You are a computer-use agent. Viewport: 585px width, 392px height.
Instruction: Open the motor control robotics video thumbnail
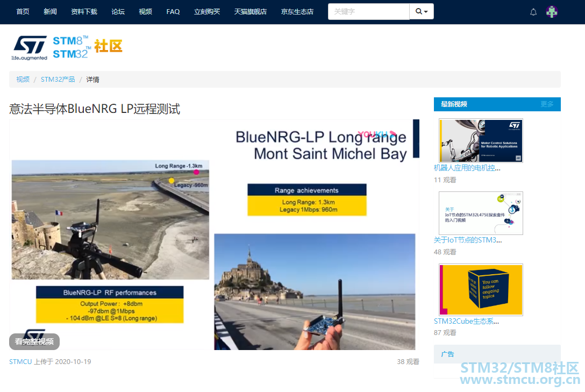click(x=481, y=140)
